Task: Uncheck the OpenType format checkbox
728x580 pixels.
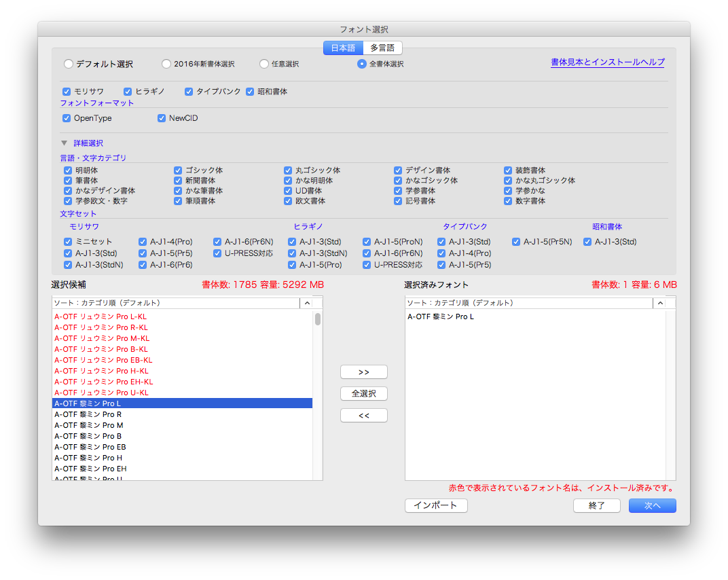Action: (67, 118)
